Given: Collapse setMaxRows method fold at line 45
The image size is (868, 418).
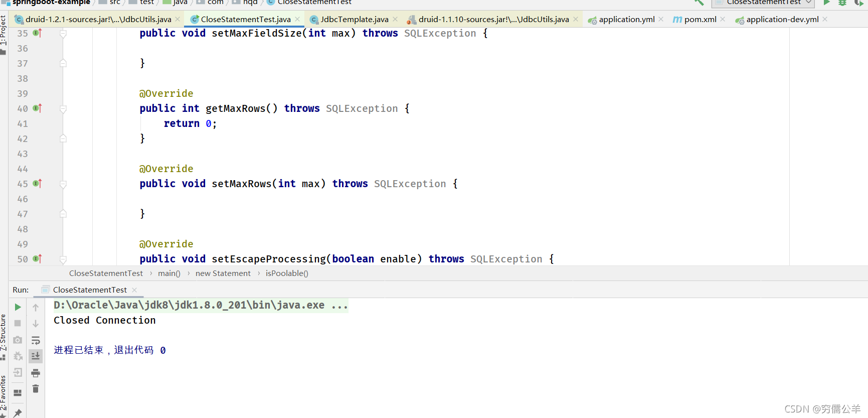Looking at the screenshot, I should pyautogui.click(x=63, y=184).
